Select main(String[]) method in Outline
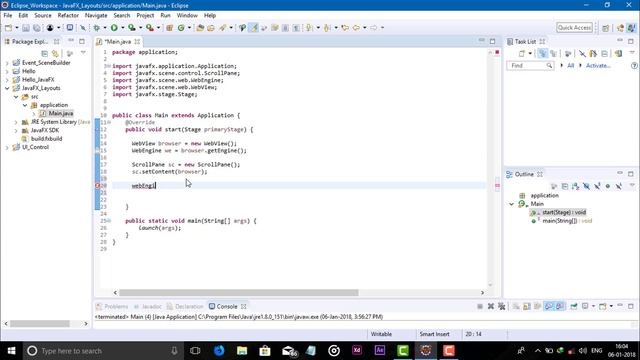Image resolution: width=640 pixels, height=360 pixels. (x=562, y=221)
